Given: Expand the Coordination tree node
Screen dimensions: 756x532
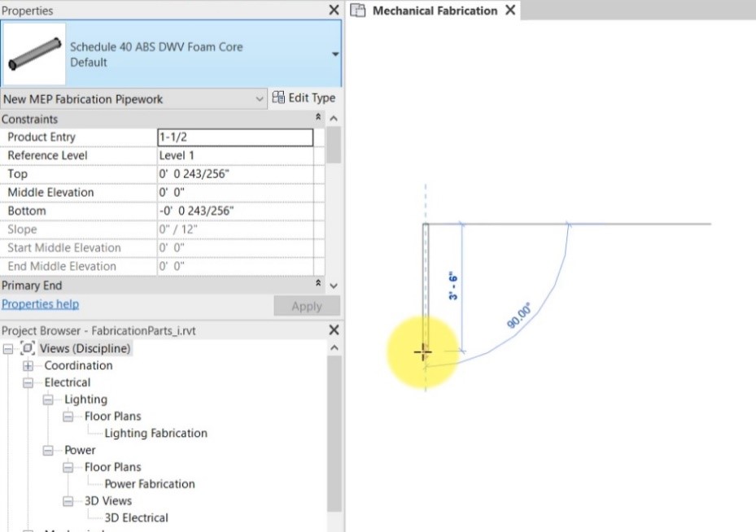Looking at the screenshot, I should pos(28,365).
